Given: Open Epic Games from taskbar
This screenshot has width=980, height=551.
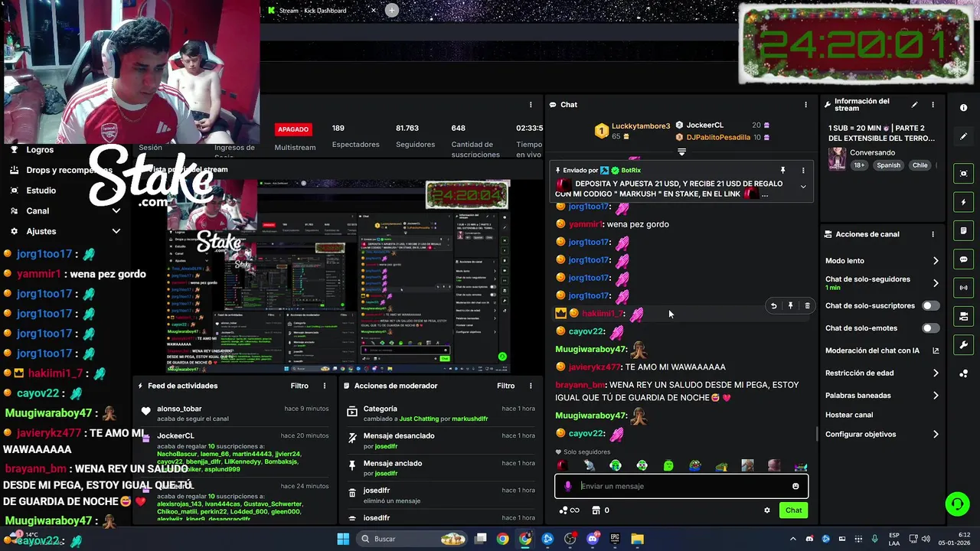Looking at the screenshot, I should pos(615,539).
